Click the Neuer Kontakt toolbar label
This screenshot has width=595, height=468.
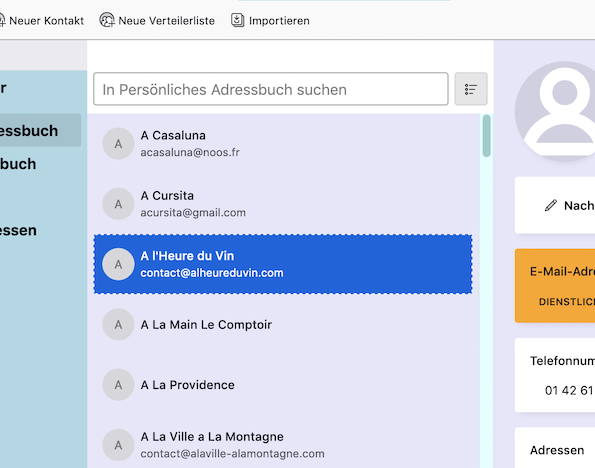46,20
